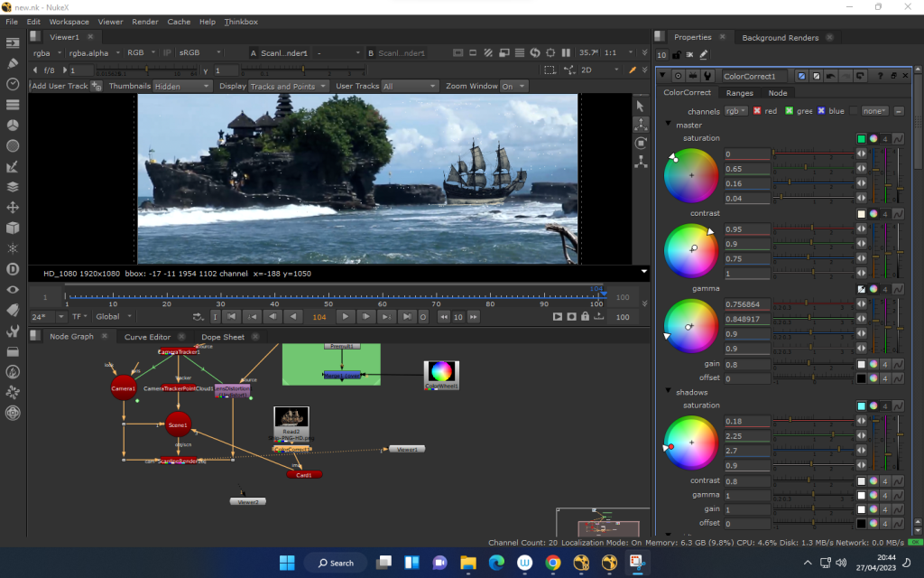The width and height of the screenshot is (924, 578).
Task: Click the play forward button
Action: (346, 317)
